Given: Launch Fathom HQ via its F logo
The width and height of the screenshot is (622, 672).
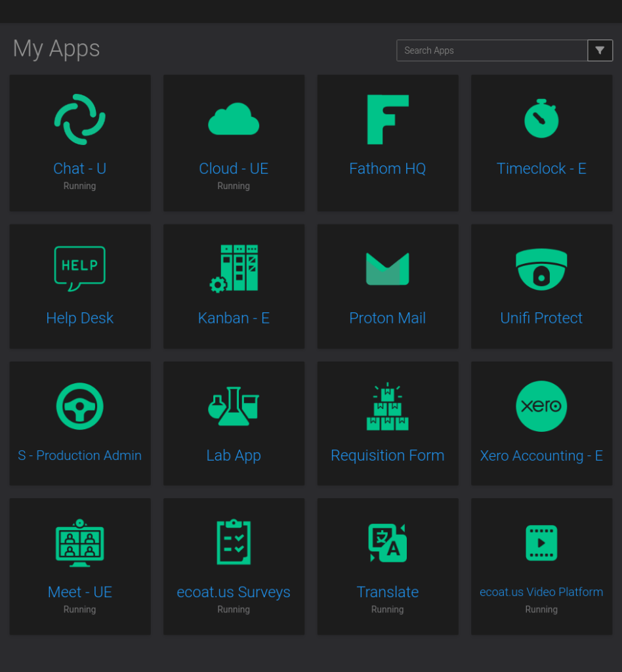Looking at the screenshot, I should (x=387, y=119).
